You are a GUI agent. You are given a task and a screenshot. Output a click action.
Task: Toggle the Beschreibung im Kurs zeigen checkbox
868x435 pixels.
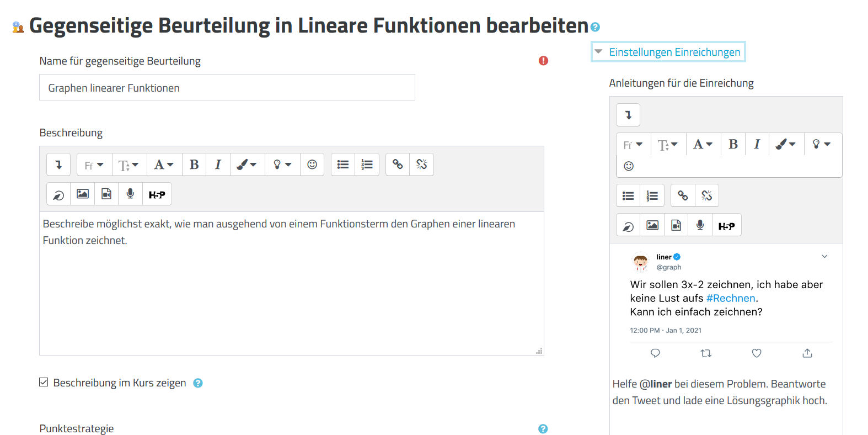pos(44,383)
